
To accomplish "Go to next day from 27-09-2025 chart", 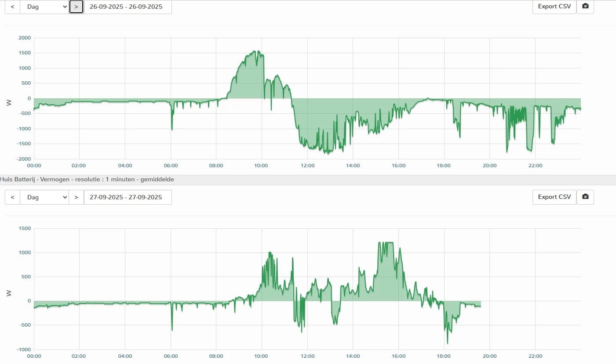I will (x=76, y=197).
